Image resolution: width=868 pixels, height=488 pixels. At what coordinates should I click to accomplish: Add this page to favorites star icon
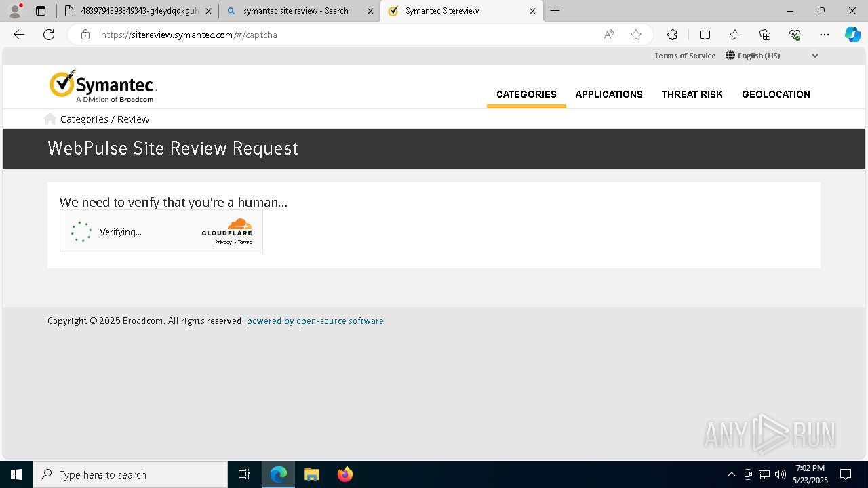[636, 35]
